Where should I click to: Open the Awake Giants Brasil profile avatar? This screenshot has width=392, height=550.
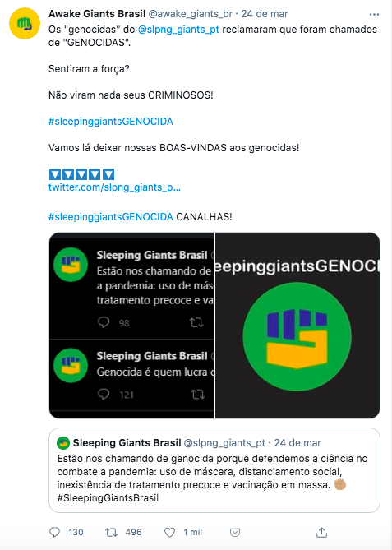[x=25, y=24]
